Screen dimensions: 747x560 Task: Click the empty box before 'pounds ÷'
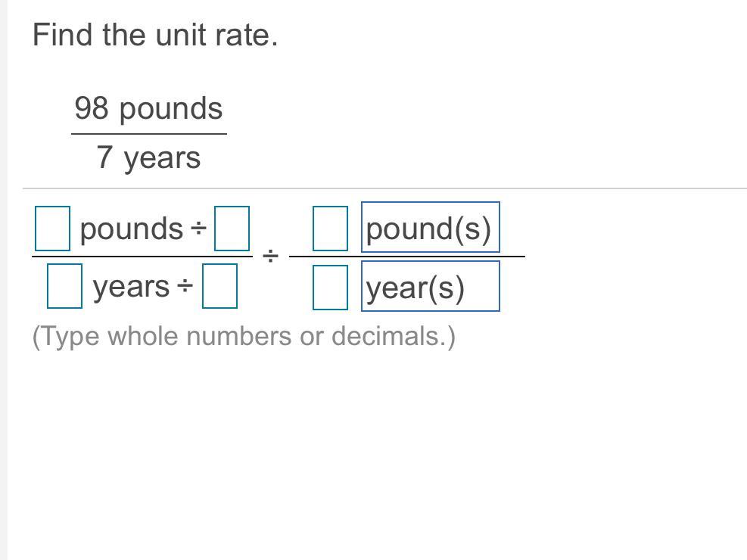click(52, 229)
